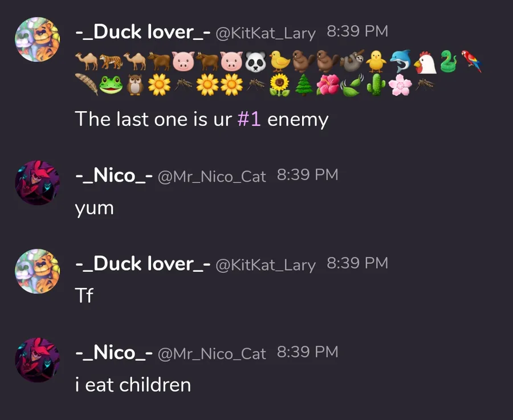Click the pink cherry blossom emoji

400,85
